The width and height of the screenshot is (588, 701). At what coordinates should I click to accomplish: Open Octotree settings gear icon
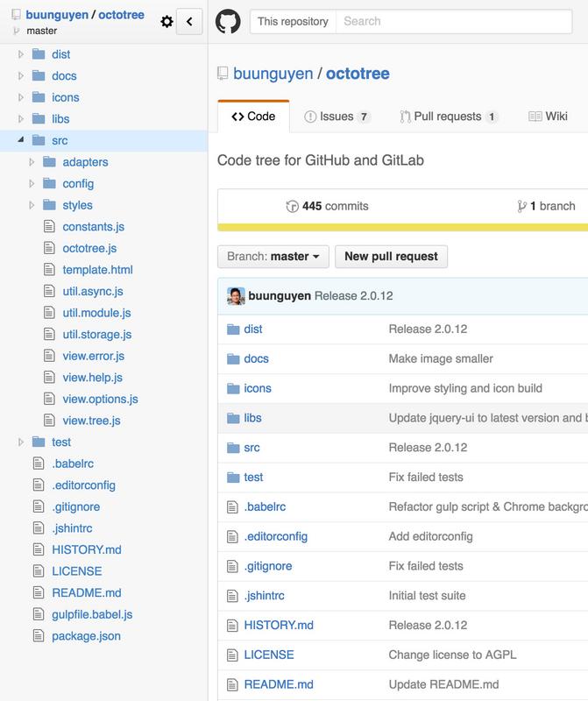(x=166, y=21)
